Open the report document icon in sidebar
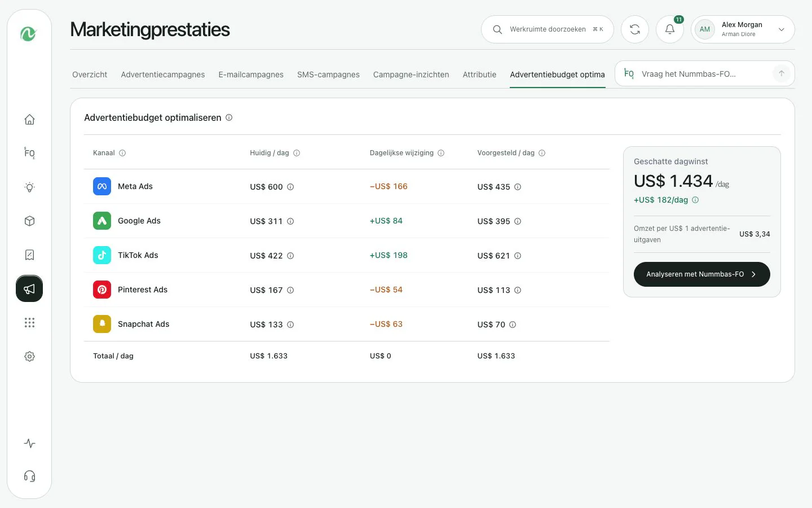 pos(29,255)
